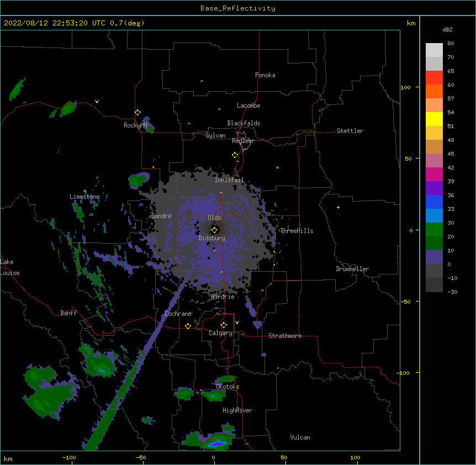Image resolution: width=476 pixels, height=465 pixels.
Task: Click the dBZ legend heading
Action: (447, 29)
